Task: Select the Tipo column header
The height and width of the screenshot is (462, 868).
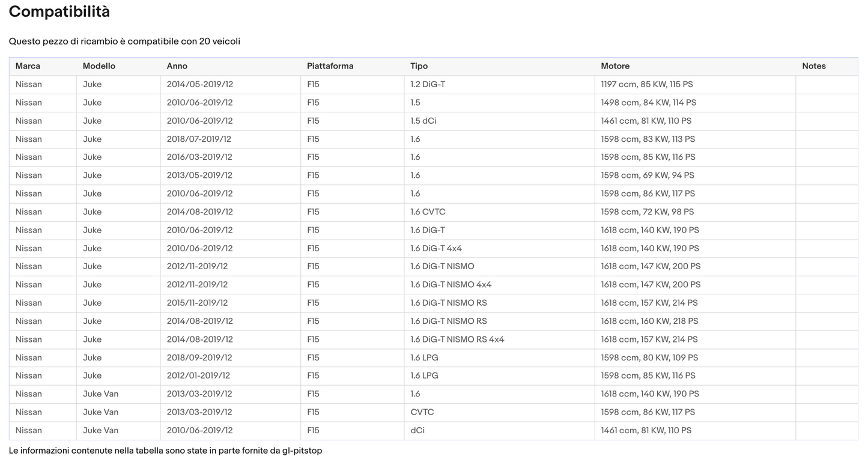Action: click(x=419, y=66)
